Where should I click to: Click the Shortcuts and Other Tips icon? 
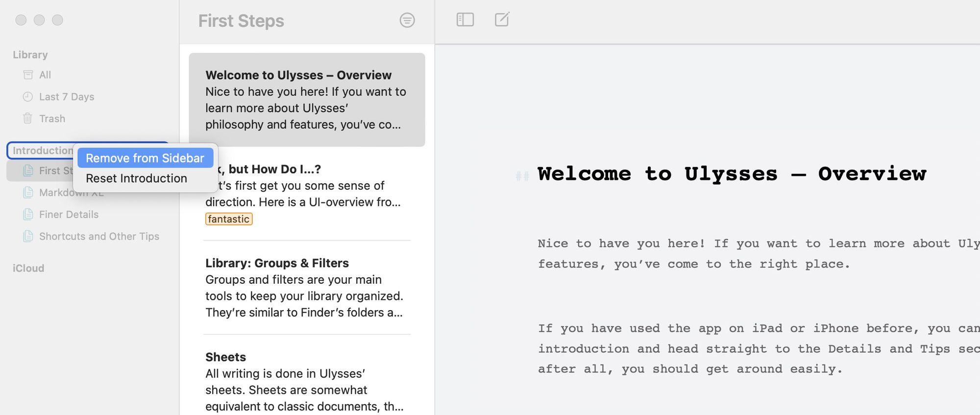point(28,237)
